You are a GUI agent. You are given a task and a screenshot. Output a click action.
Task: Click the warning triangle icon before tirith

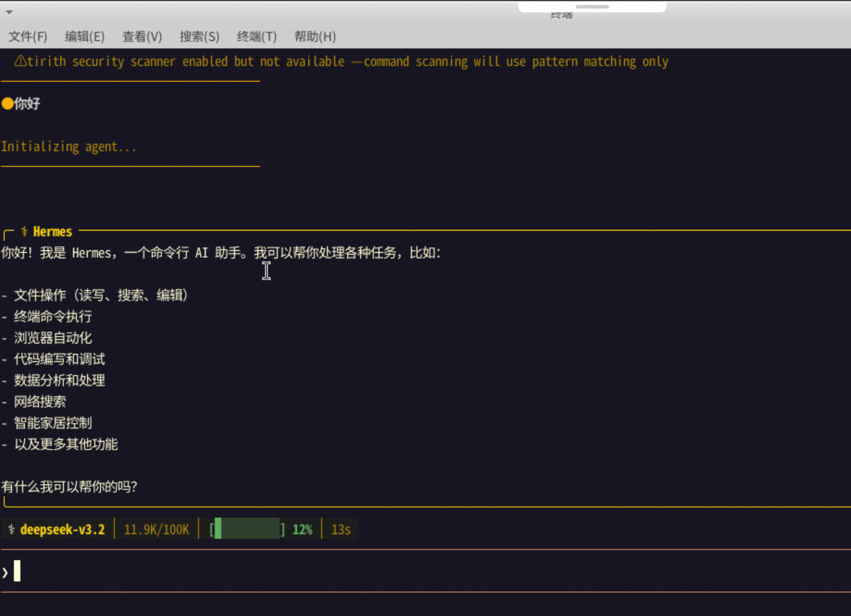[20, 60]
